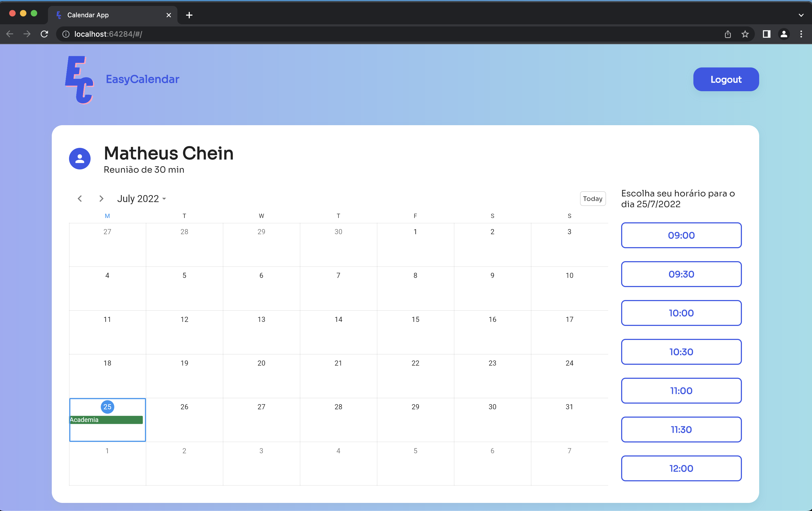Screen dimensions: 812x511
Task: Go to previous month with left chevron
Action: 80,199
